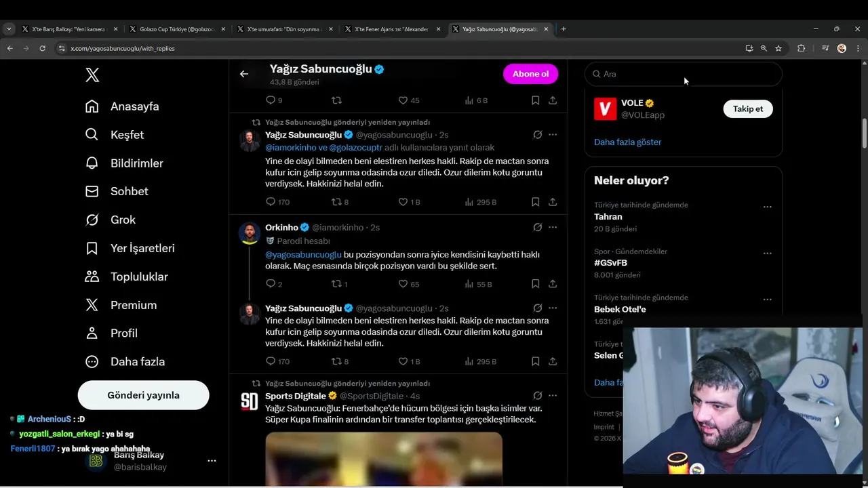Open the #GSvFB trending topic

(x=610, y=263)
